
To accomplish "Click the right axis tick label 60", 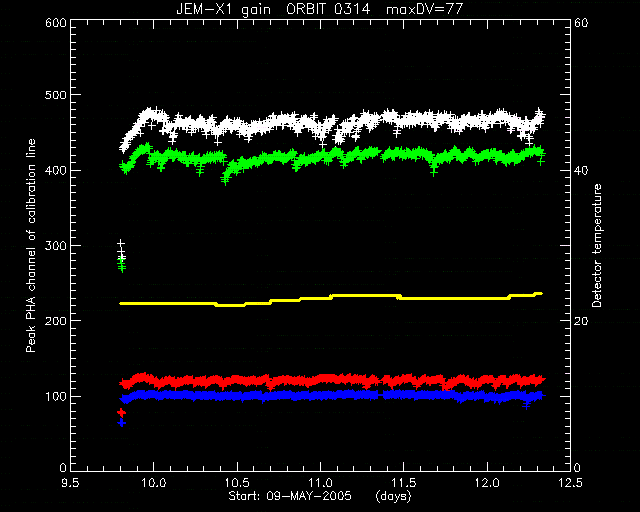I will click(x=581, y=23).
